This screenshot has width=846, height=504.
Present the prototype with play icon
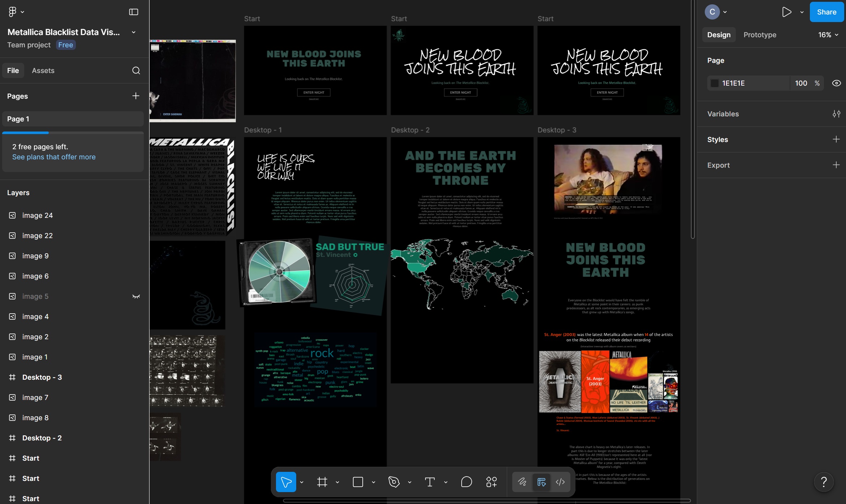point(786,12)
